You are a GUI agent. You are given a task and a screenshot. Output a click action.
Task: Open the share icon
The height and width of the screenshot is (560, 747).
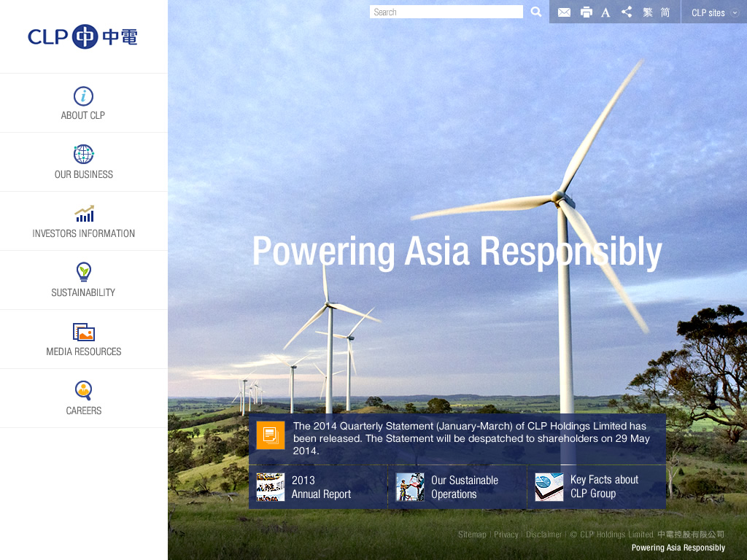(x=627, y=12)
